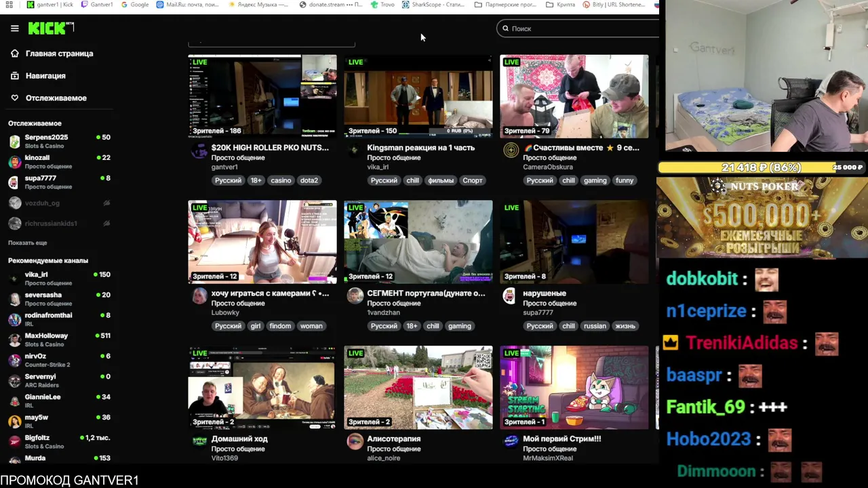Click alice_noire channel avatar under stream card

[355, 441]
